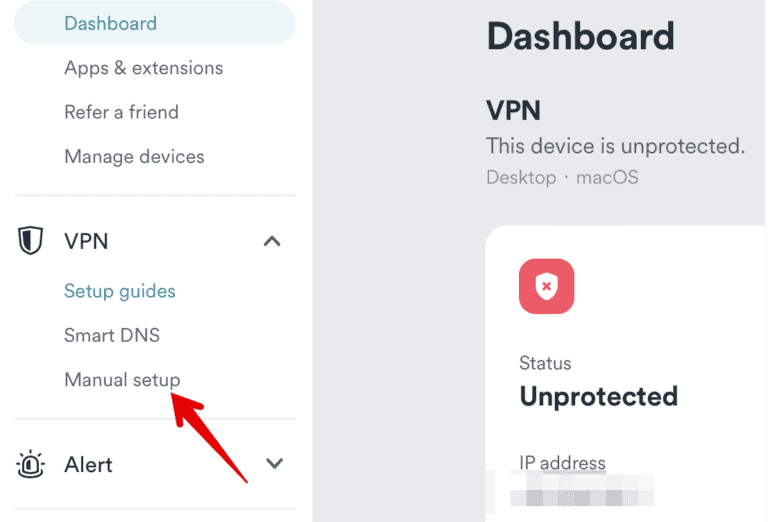Click the VPN heading in main panel
Screen dimensions: 768x522
513,110
